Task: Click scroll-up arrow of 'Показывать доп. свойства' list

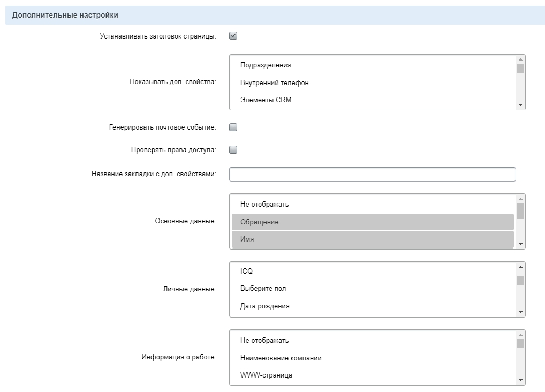Action: (x=520, y=59)
